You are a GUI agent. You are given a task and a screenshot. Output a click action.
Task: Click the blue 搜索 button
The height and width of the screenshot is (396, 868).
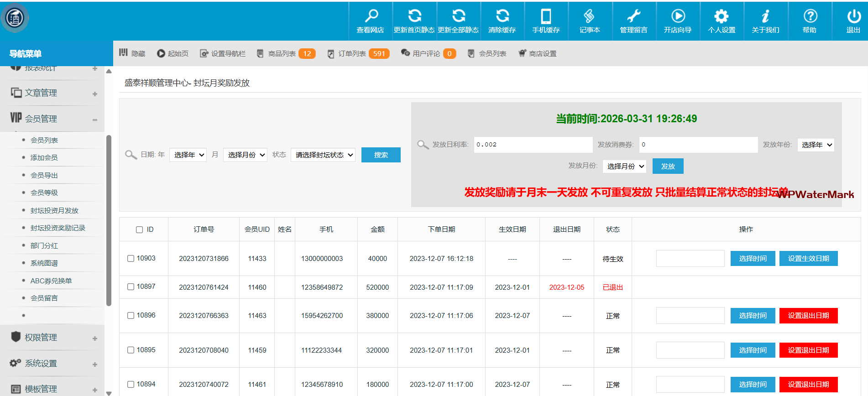pos(381,155)
